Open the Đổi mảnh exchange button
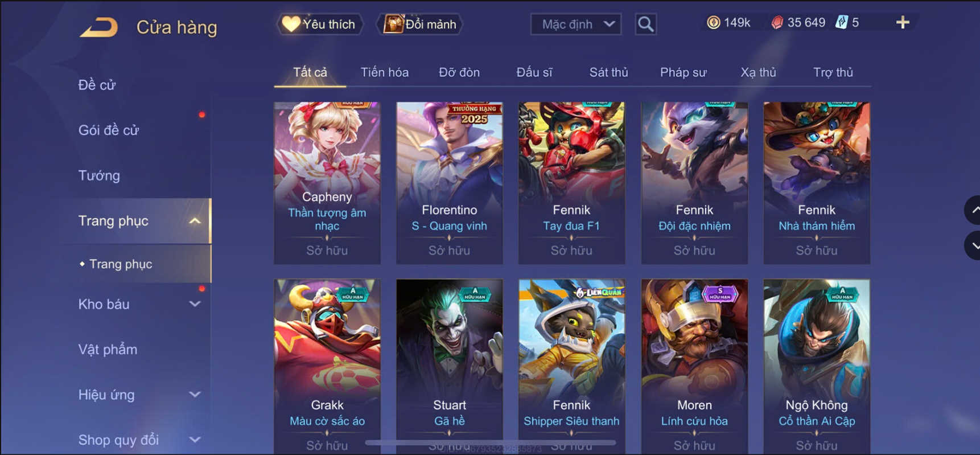Viewport: 980px width, 455px height. (420, 24)
